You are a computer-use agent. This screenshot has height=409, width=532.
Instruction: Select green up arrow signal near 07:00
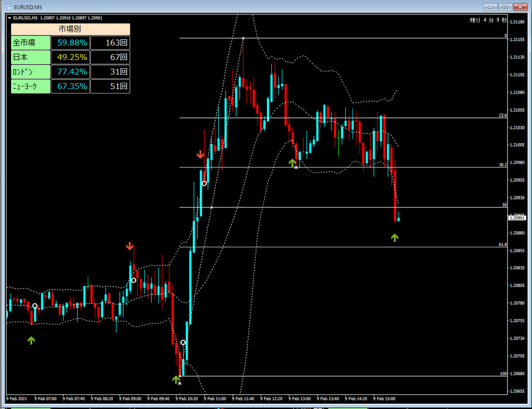click(31, 340)
